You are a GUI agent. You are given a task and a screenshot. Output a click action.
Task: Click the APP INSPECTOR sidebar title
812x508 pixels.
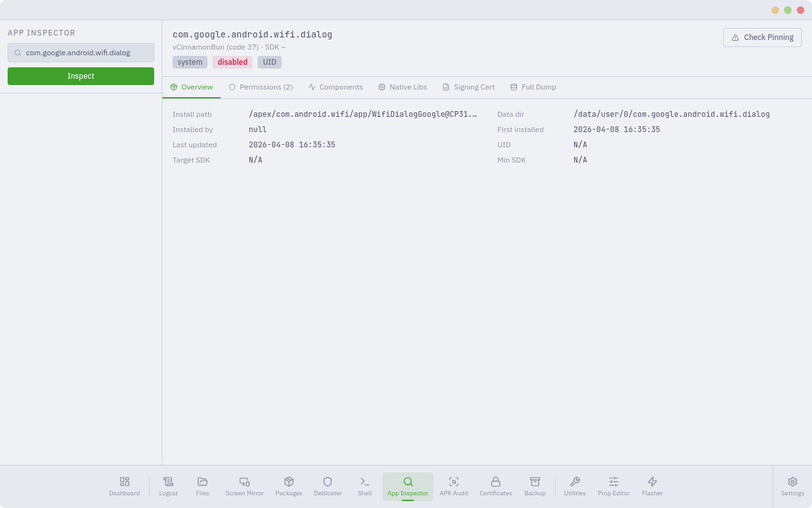click(41, 33)
